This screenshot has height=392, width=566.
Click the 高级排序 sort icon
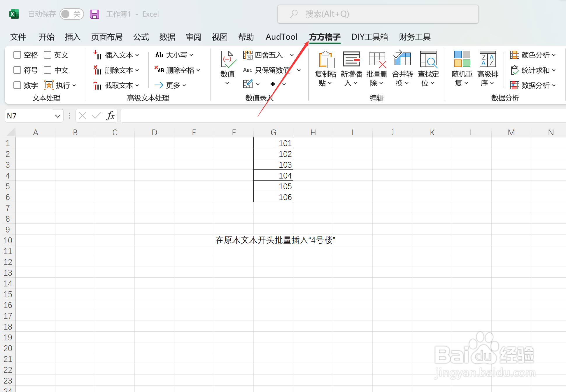click(x=488, y=59)
